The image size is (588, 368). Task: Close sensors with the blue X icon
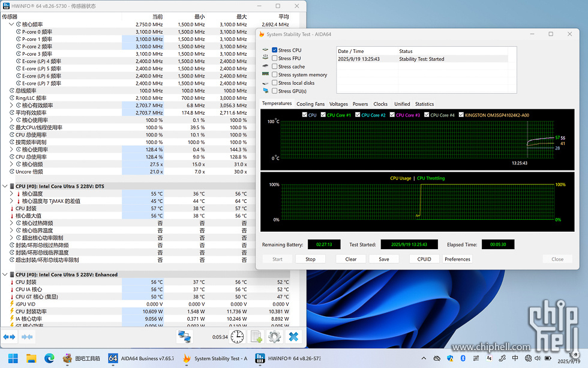click(293, 337)
